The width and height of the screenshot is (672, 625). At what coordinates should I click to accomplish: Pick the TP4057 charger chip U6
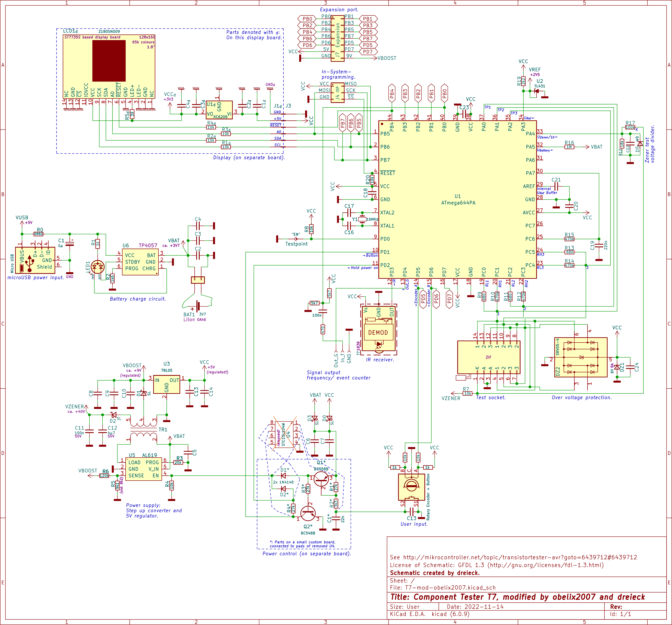pyautogui.click(x=140, y=262)
